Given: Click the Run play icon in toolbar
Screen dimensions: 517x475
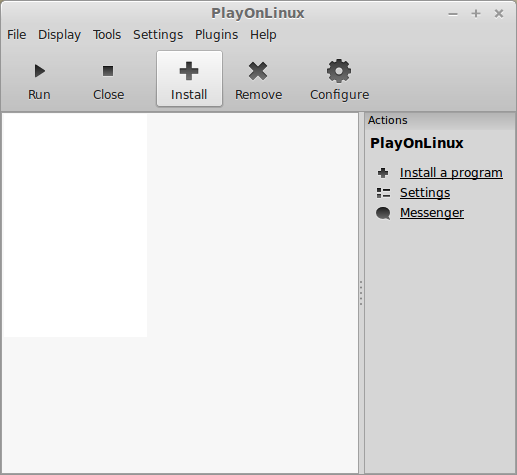Looking at the screenshot, I should pos(40,71).
